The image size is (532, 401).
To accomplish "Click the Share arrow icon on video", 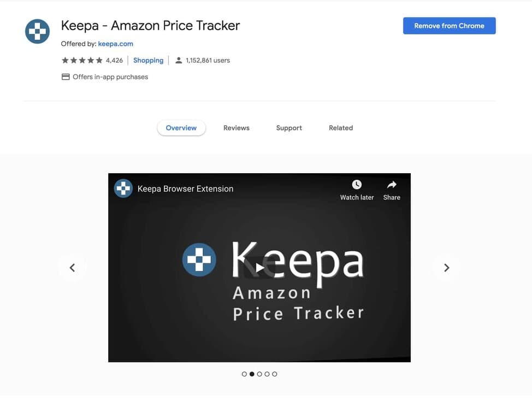I will point(392,185).
